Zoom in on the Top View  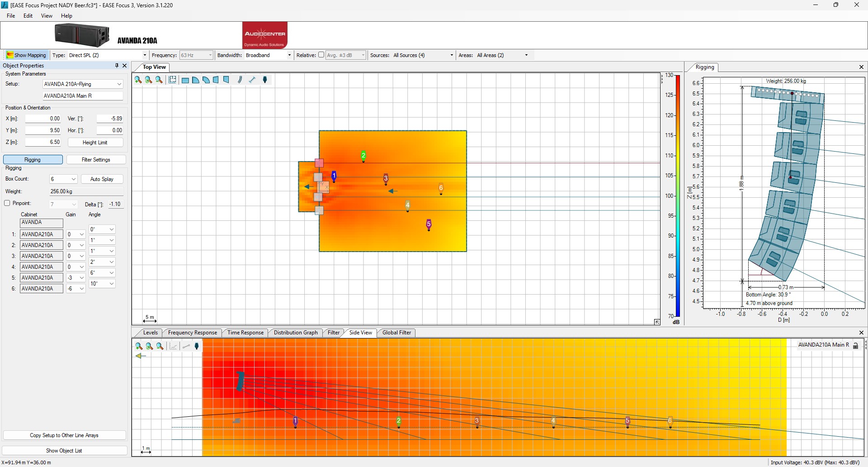tap(138, 80)
